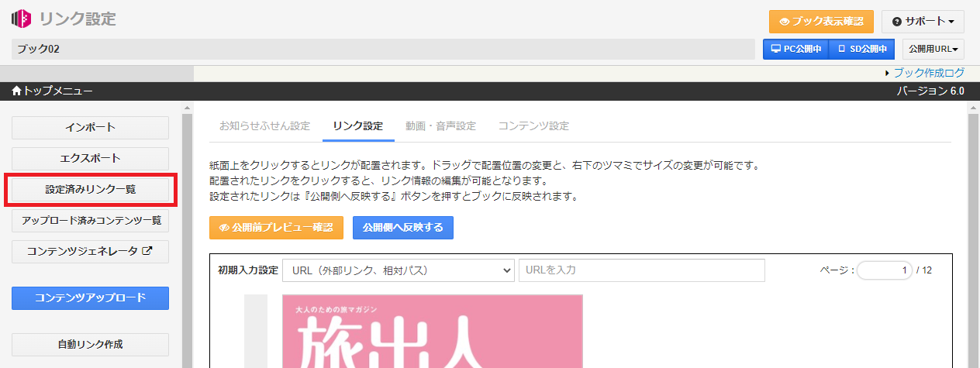Open アップロード済みコンテンツ一覧
This screenshot has width=980, height=368.
[x=90, y=220]
